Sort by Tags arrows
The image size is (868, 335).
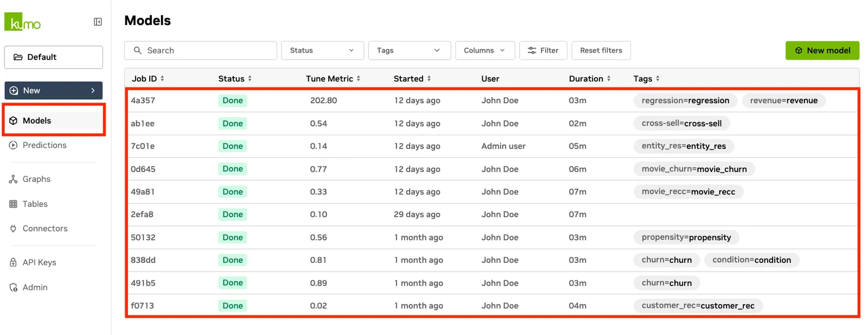point(658,79)
